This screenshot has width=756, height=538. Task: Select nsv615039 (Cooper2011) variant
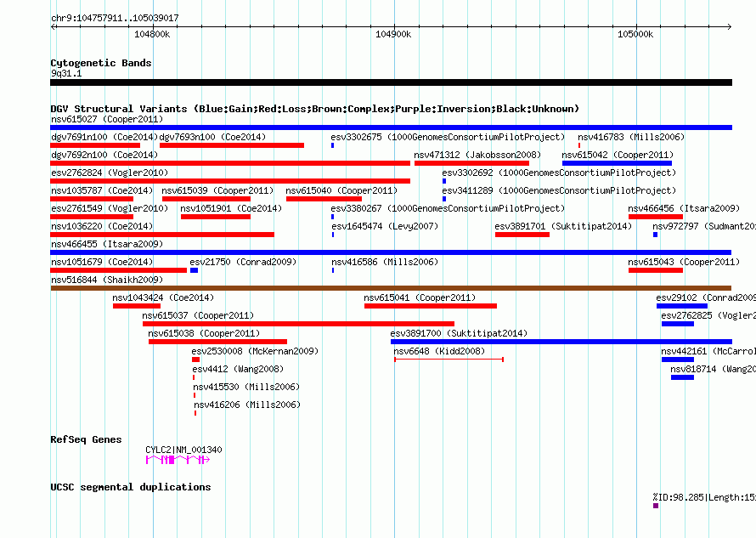[217, 190]
